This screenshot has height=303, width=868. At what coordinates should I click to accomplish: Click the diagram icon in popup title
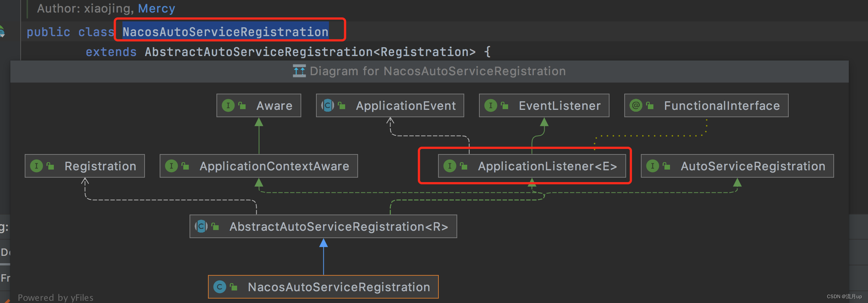299,71
